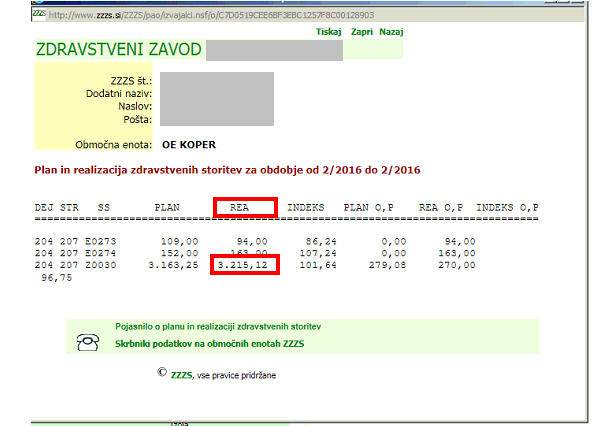Open Pojasnilo o planu in realizaciji link

(x=218, y=326)
